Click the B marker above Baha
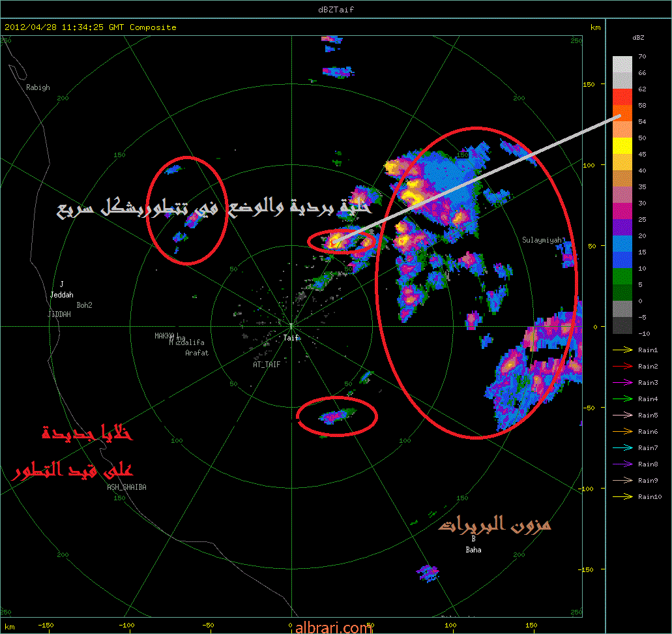 click(x=474, y=539)
